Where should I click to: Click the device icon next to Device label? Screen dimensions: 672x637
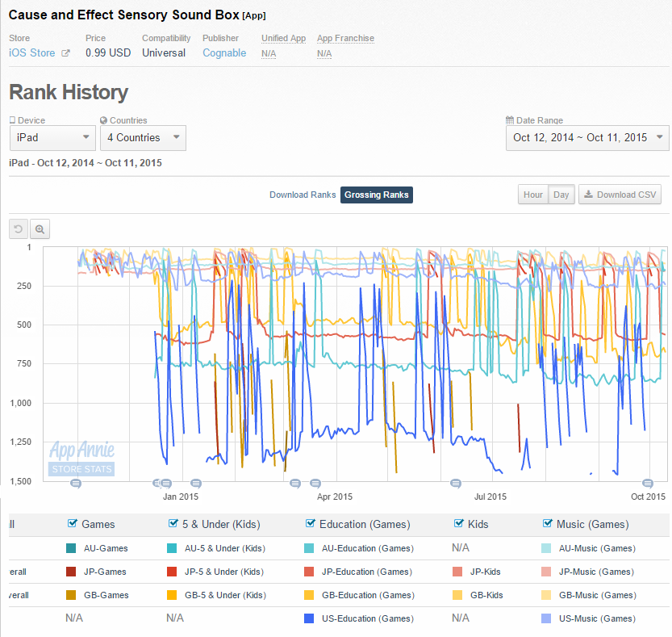click(12, 120)
